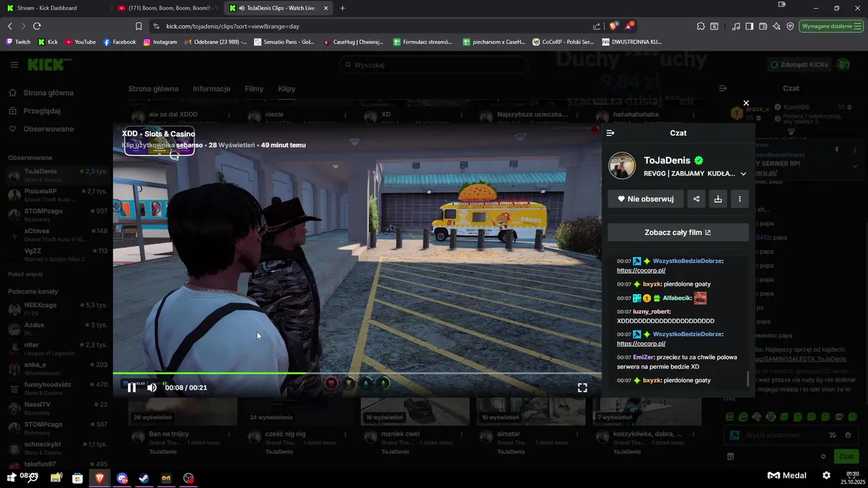This screenshot has height=488, width=868.
Task: Click the KICK logo
Action: 47,65
